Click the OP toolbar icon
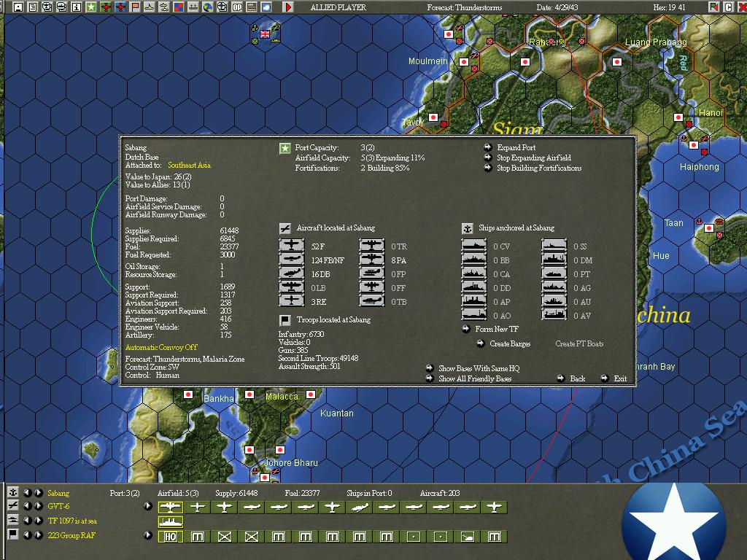The width and height of the screenshot is (747, 560). pos(237,7)
